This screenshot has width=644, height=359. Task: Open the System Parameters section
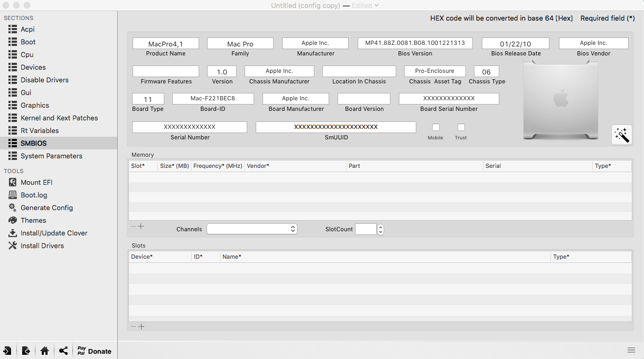click(58, 156)
